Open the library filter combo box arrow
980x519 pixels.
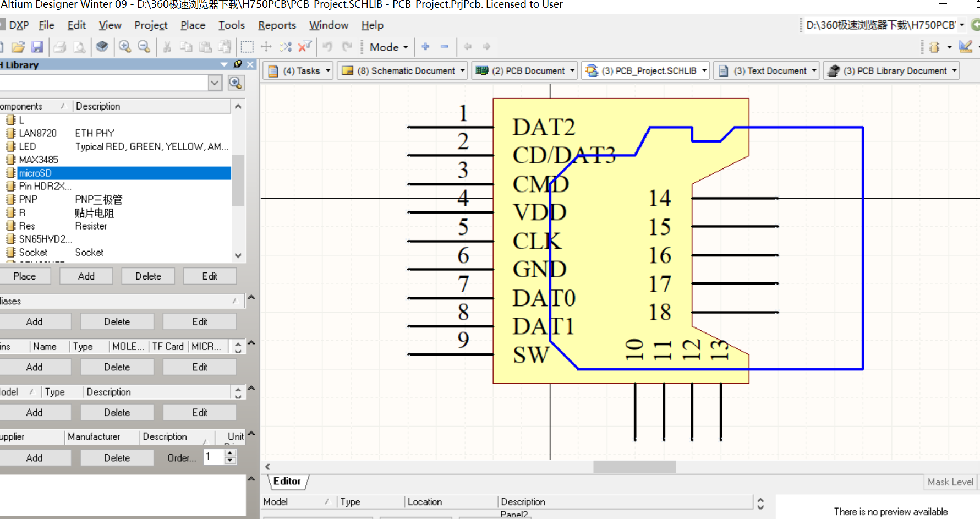point(215,83)
